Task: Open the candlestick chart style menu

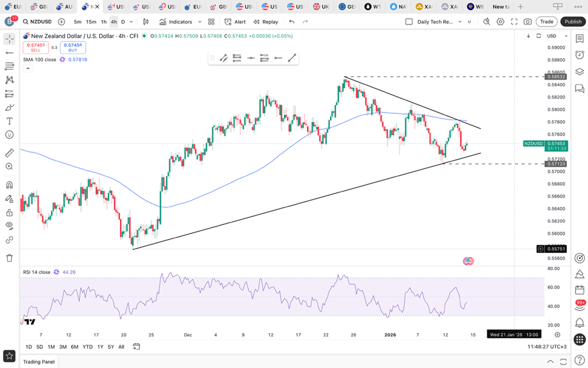Action: point(146,22)
